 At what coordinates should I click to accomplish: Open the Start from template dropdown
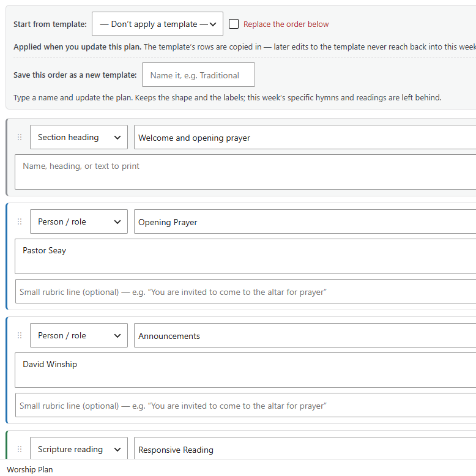click(157, 24)
